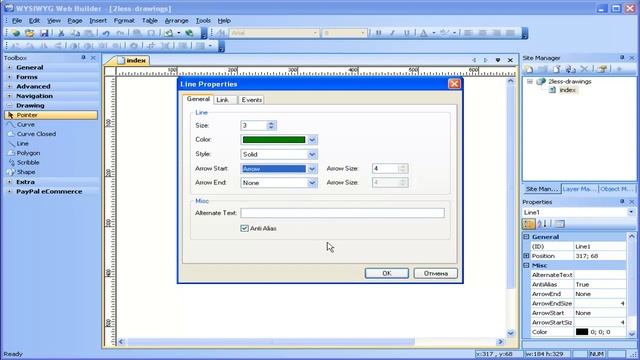Select the General tab in Line Properties
Viewport: 640px width, 360px height.
(x=198, y=99)
